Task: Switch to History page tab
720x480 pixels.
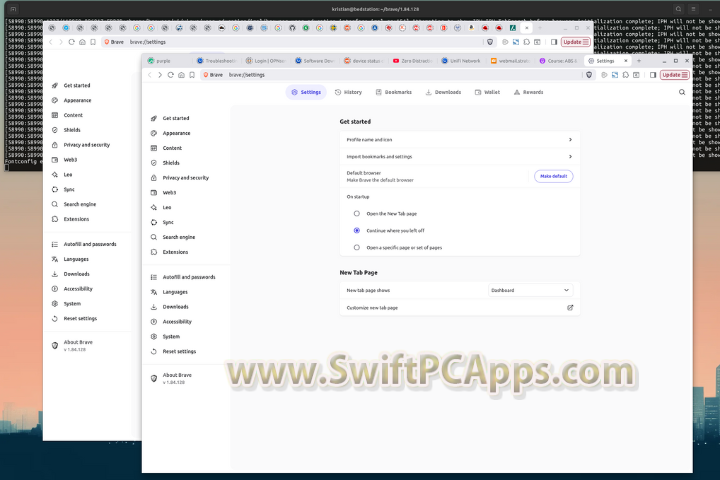Action: [349, 92]
